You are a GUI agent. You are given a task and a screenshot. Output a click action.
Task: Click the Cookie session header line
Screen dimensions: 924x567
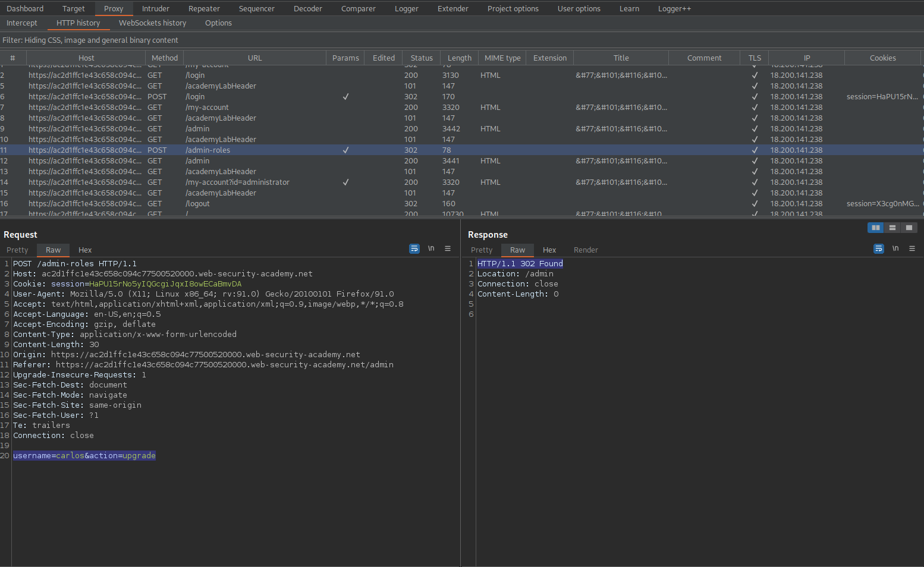127,284
